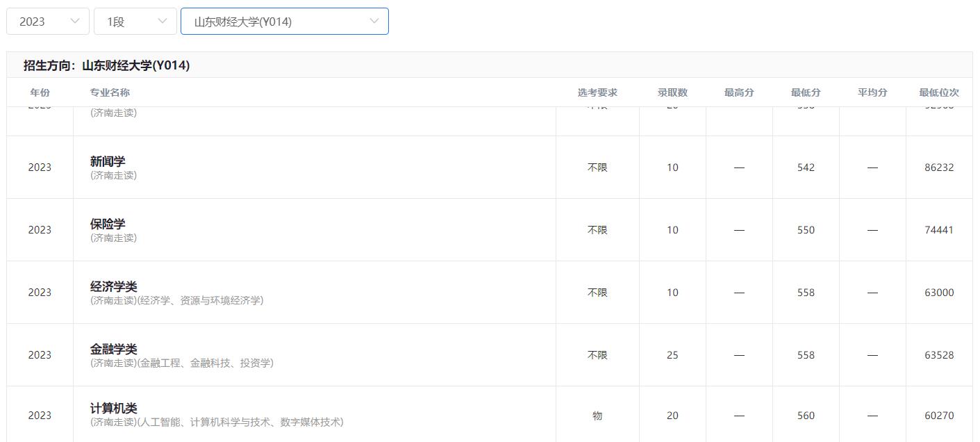Click the chevron arrow in the year selector
The width and height of the screenshot is (980, 442).
tap(76, 21)
